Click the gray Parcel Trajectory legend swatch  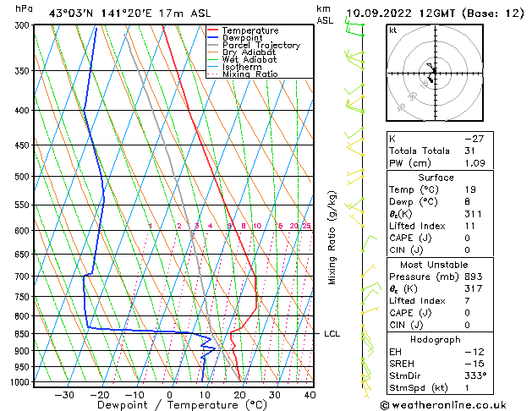213,45
